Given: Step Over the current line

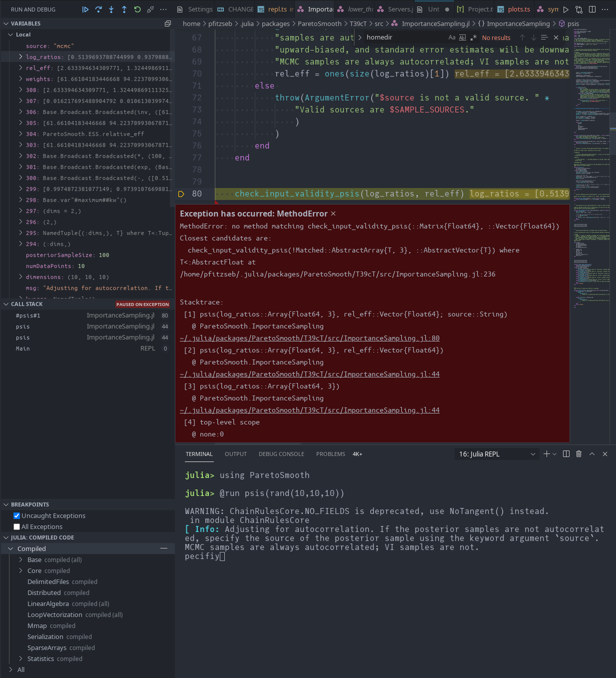Looking at the screenshot, I should [x=98, y=9].
